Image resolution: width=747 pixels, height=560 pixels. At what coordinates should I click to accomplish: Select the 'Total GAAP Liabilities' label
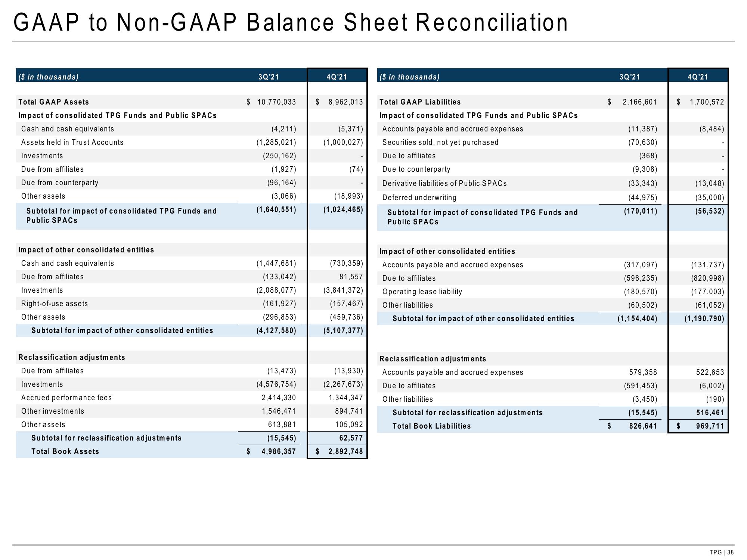pyautogui.click(x=420, y=102)
